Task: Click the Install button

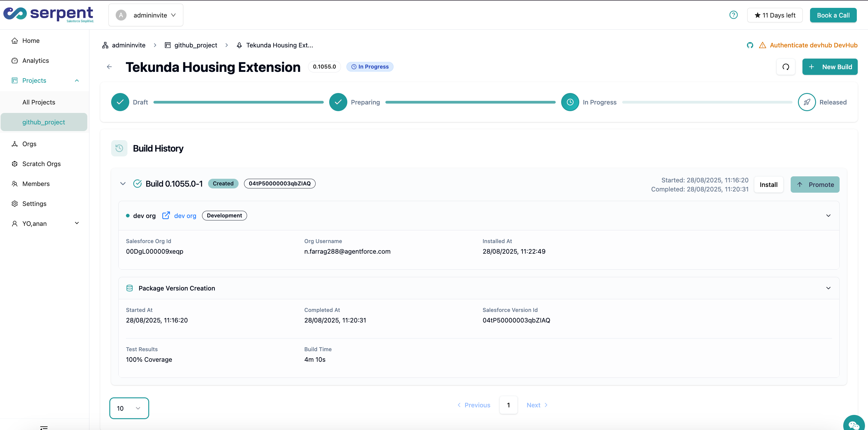Action: pyautogui.click(x=768, y=185)
